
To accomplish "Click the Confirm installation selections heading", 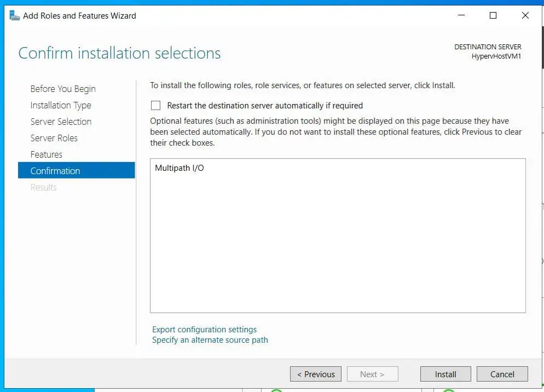I will (119, 53).
